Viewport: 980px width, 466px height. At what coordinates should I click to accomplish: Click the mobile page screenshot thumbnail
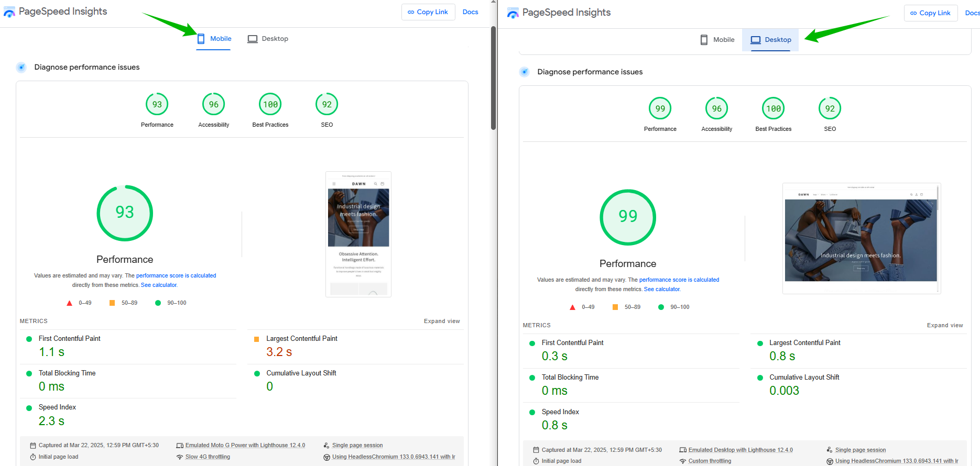[358, 234]
